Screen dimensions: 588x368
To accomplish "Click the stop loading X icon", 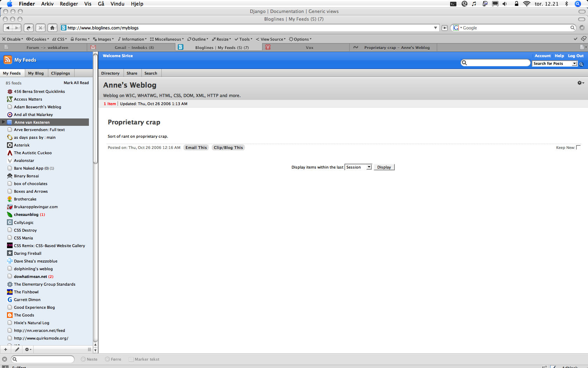I will tap(41, 28).
